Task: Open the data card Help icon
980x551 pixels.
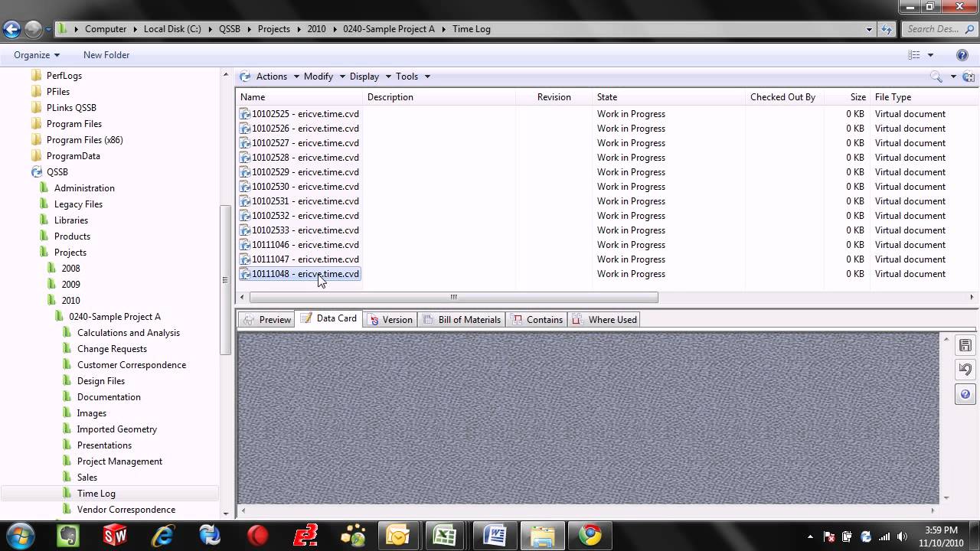Action: (x=965, y=395)
